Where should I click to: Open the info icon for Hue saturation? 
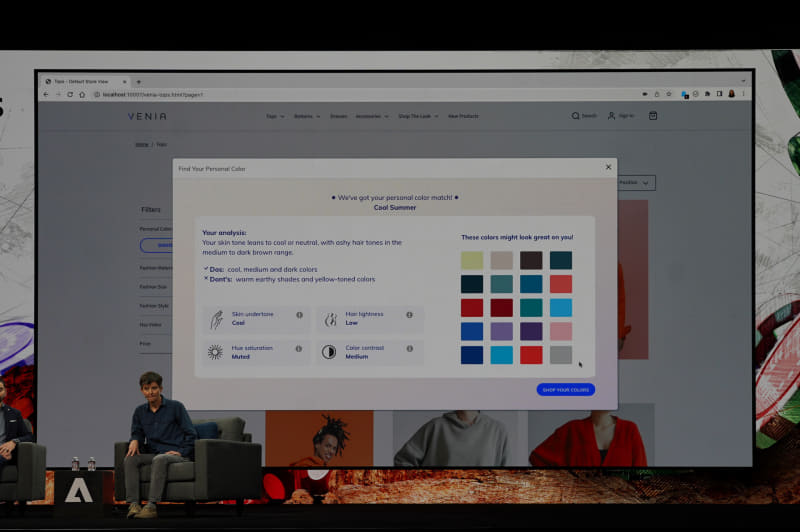coord(299,348)
